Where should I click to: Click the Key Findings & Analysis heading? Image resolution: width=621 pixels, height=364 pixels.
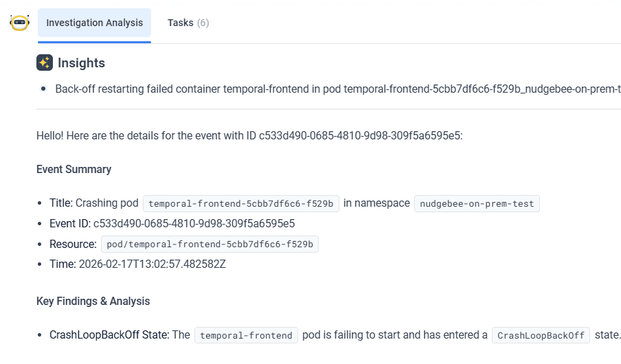93,301
